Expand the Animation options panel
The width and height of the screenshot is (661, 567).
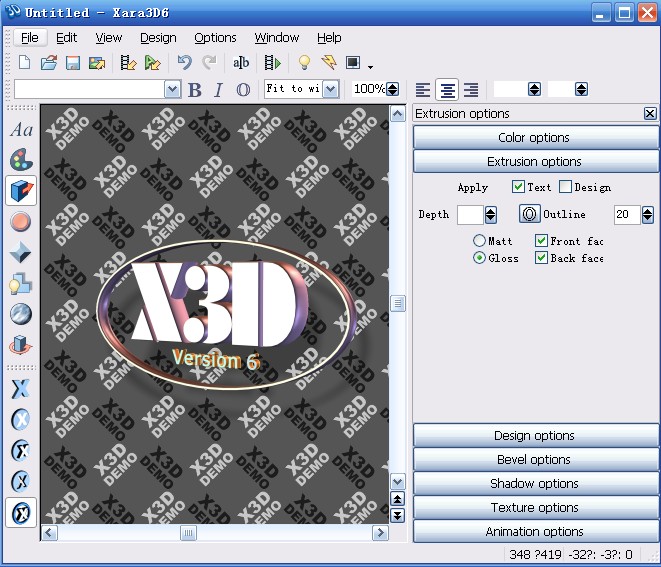[535, 532]
